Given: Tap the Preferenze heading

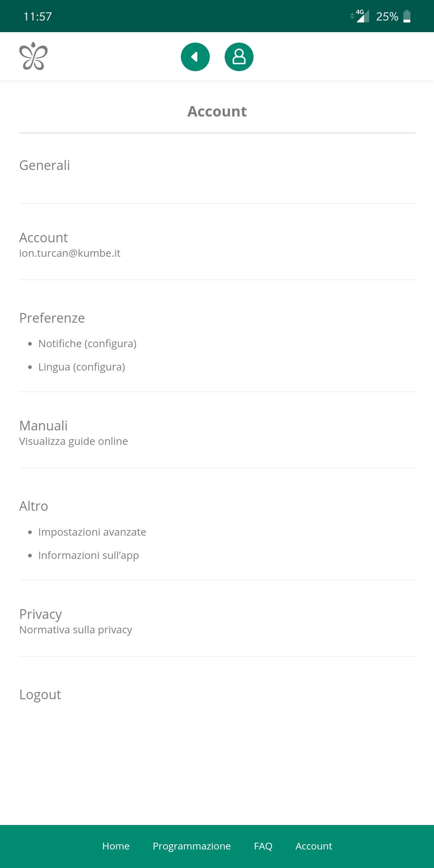Looking at the screenshot, I should tap(52, 318).
